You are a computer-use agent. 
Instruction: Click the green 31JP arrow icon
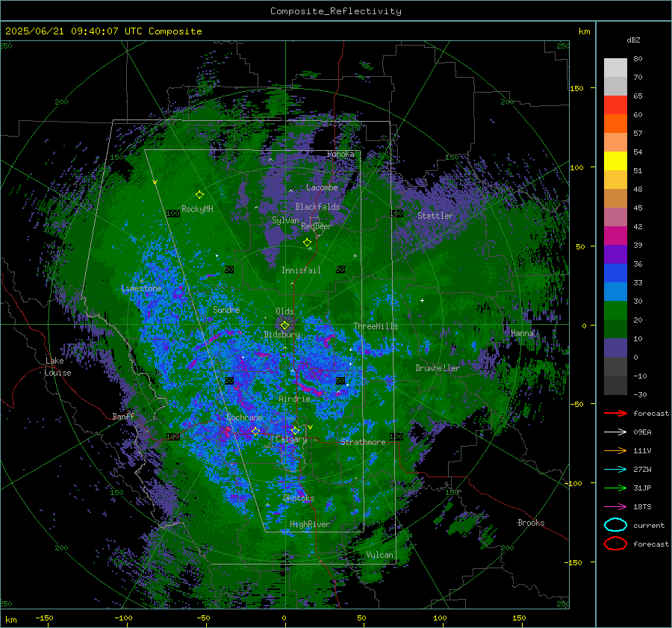point(615,488)
